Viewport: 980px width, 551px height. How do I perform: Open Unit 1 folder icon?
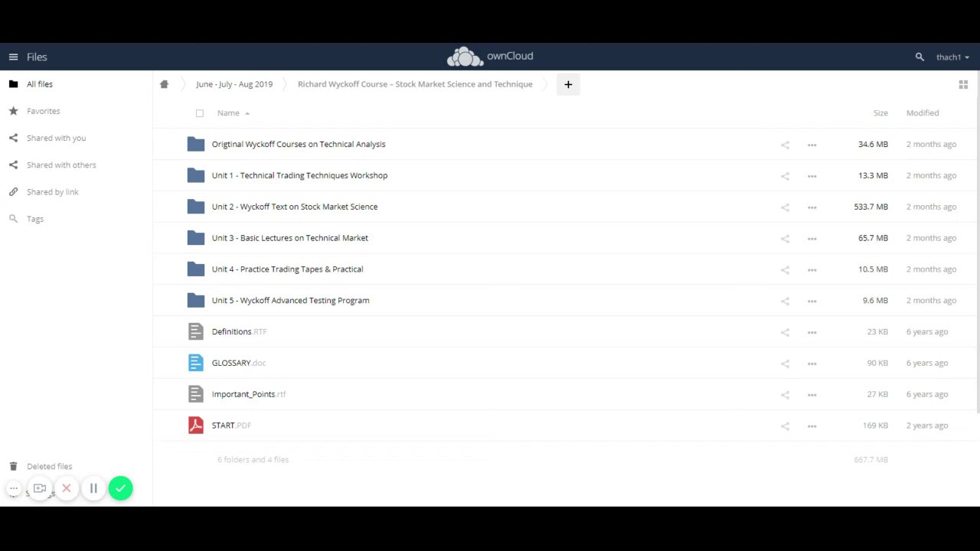point(196,175)
